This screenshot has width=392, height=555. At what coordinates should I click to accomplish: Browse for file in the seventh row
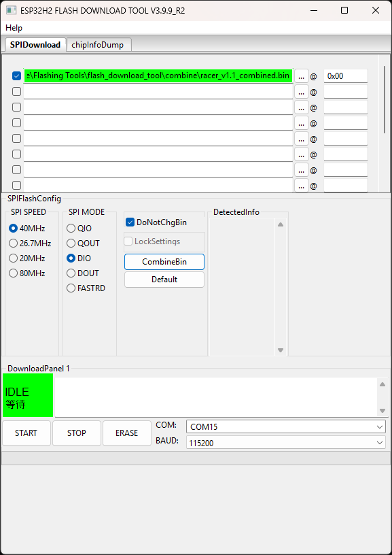302,169
